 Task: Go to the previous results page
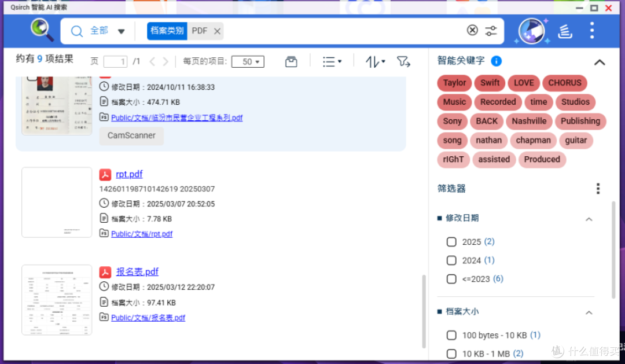152,61
